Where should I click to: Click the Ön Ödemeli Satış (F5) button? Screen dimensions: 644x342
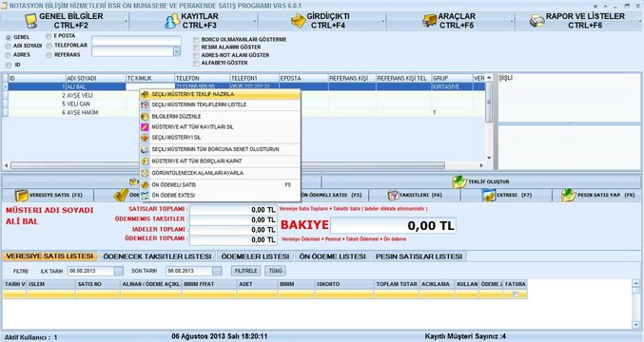pyautogui.click(x=331, y=195)
